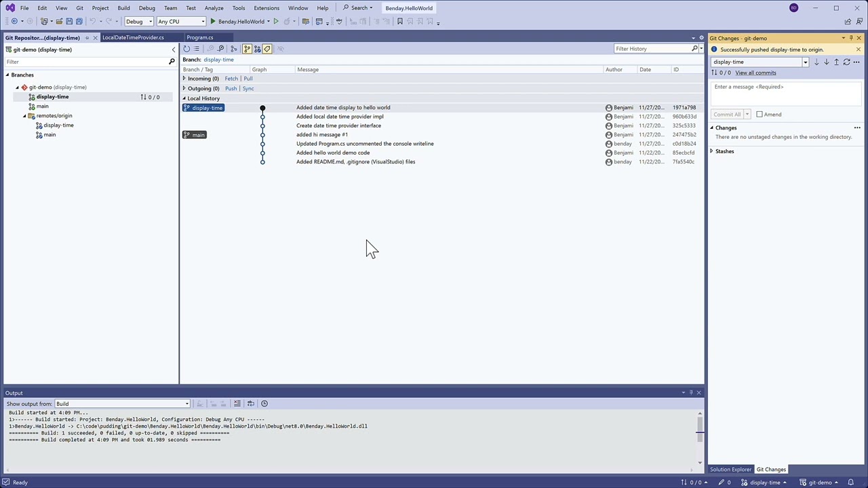Tick the Amend checkbox
Image resolution: width=868 pixels, height=488 pixels.
pyautogui.click(x=759, y=115)
